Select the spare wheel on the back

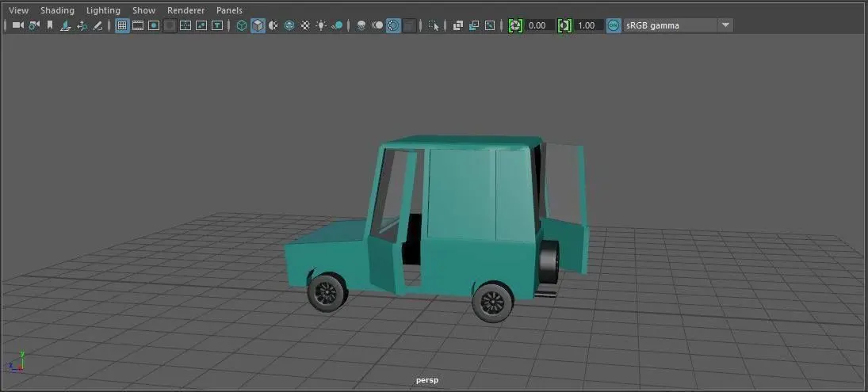click(549, 261)
